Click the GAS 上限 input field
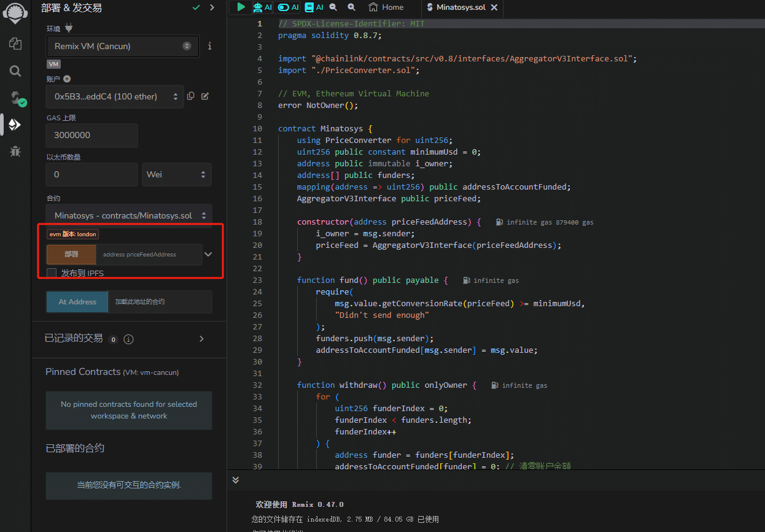The width and height of the screenshot is (765, 532). (91, 136)
